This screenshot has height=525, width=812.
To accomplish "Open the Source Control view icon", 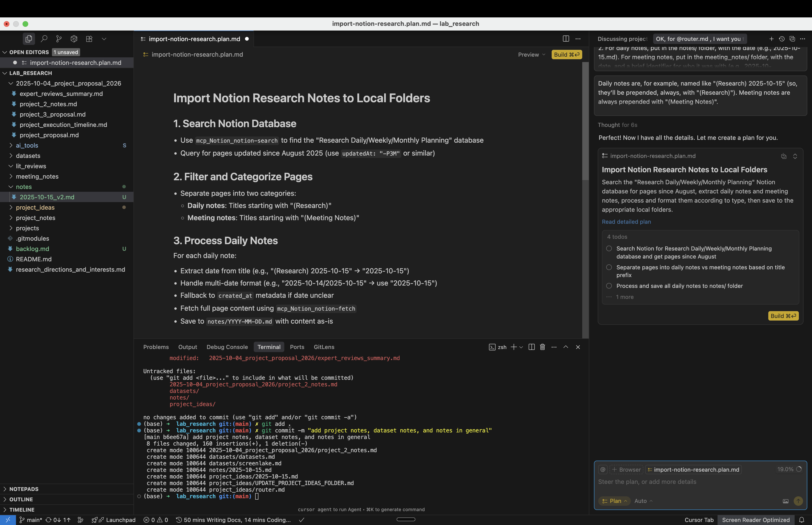I will (59, 39).
